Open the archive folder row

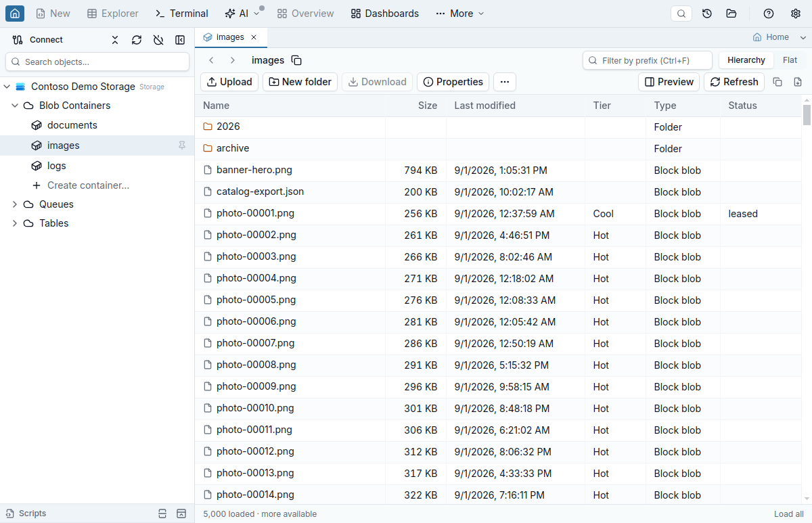[499, 149]
